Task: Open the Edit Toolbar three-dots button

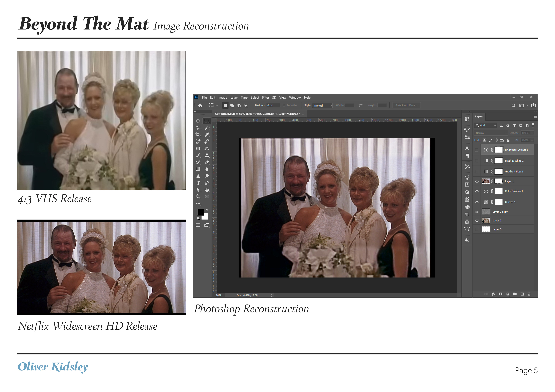Action: pyautogui.click(x=198, y=204)
